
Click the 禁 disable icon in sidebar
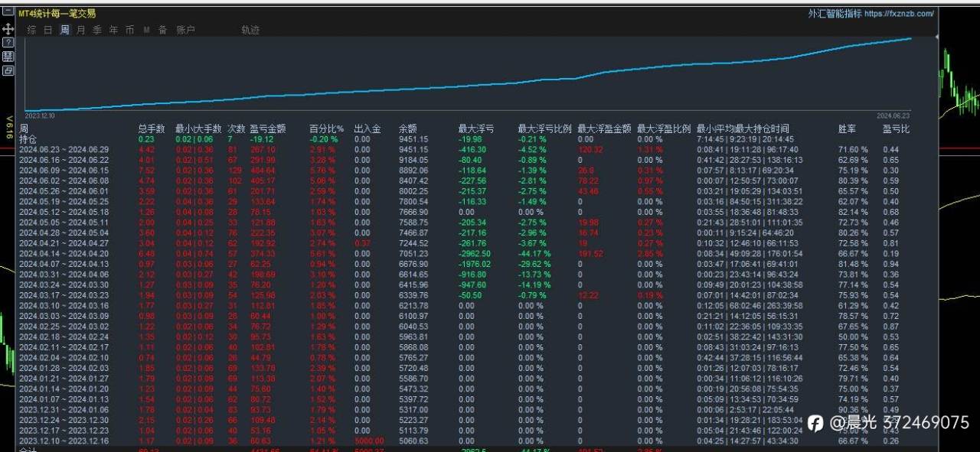coord(8,56)
